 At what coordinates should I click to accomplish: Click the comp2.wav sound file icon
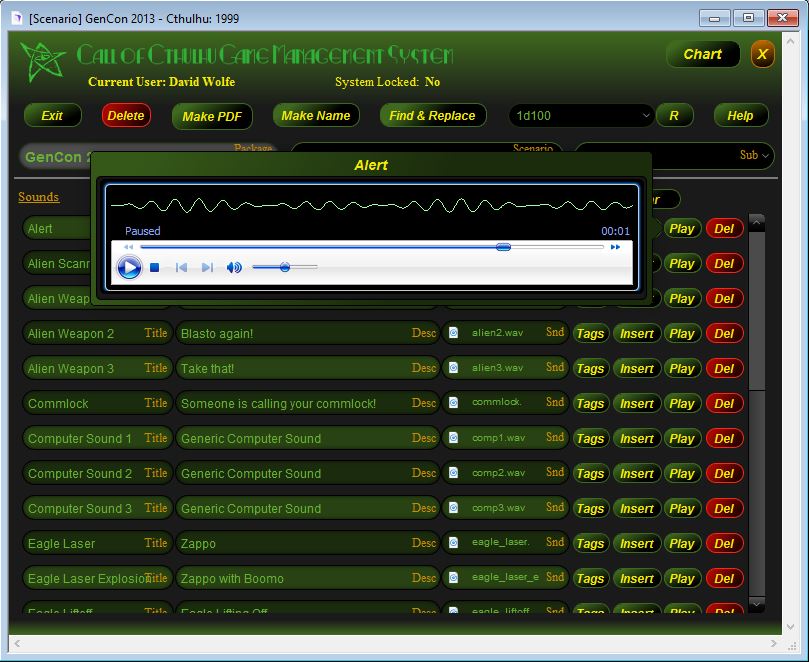pos(454,473)
